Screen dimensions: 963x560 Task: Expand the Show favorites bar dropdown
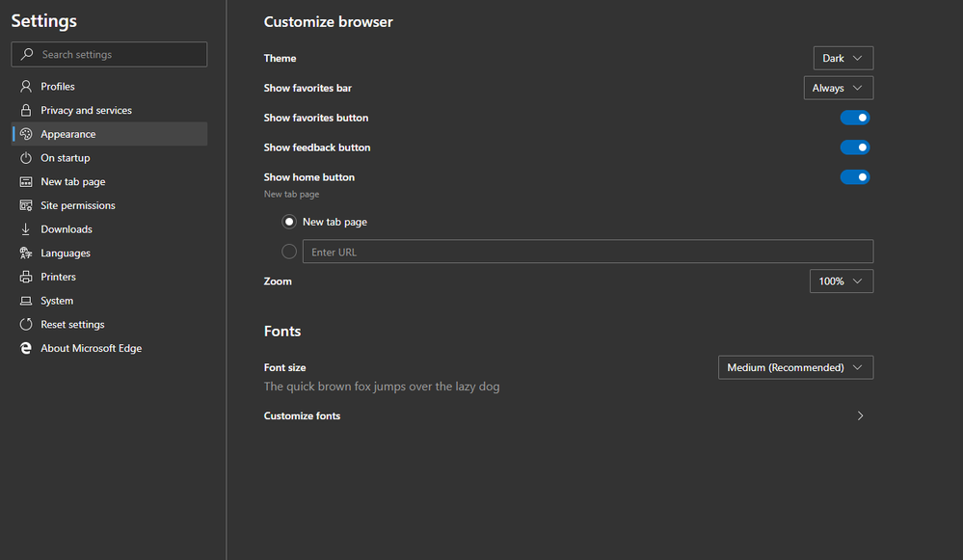(x=838, y=88)
